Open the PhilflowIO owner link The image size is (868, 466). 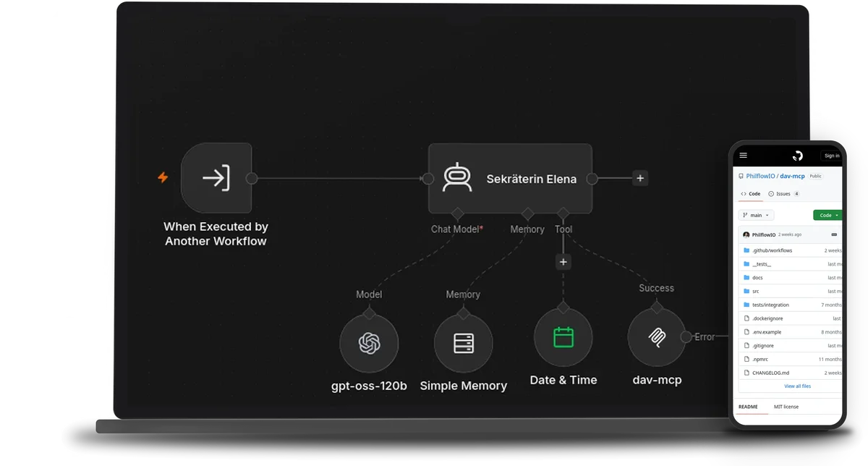click(x=762, y=176)
